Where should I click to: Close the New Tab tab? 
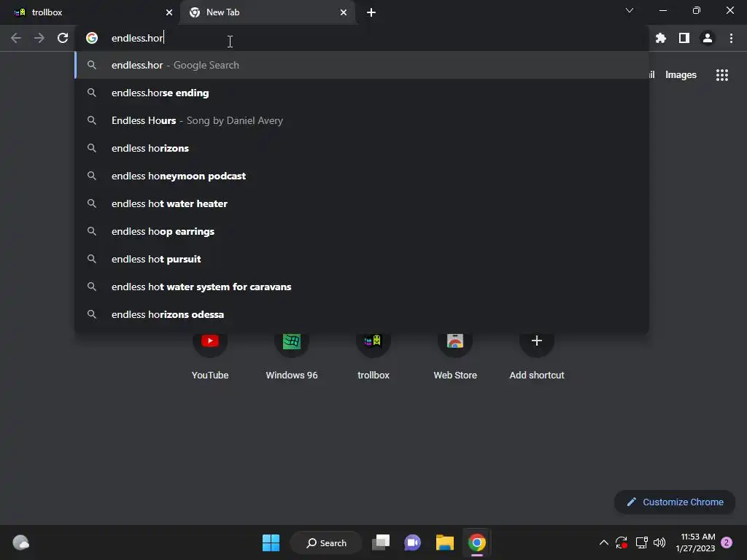coord(344,12)
